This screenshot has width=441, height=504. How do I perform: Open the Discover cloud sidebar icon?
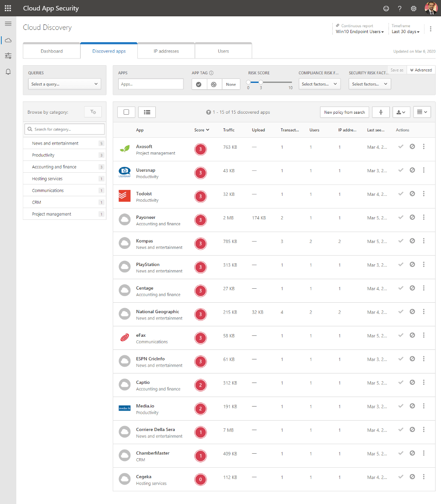click(8, 40)
